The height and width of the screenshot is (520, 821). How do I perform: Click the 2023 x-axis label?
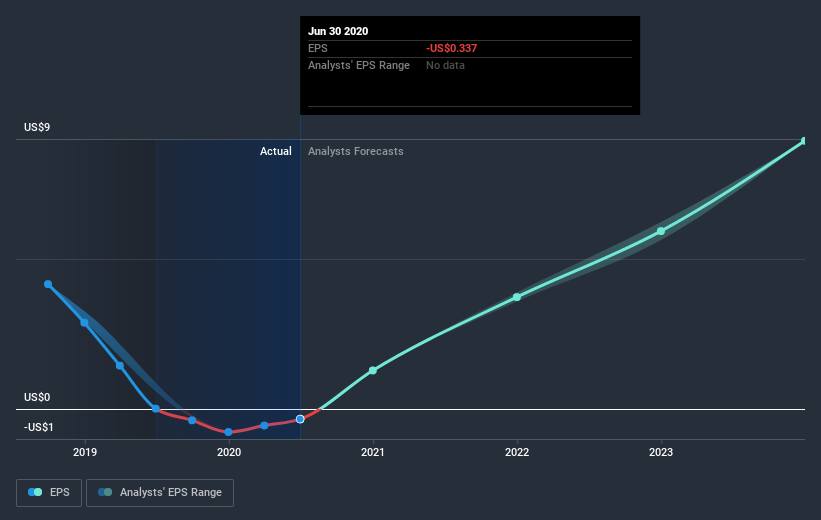[x=661, y=452]
